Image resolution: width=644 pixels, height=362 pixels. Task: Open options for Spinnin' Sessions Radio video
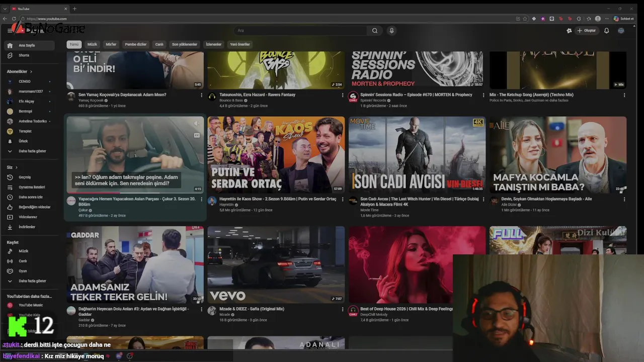[x=484, y=95]
